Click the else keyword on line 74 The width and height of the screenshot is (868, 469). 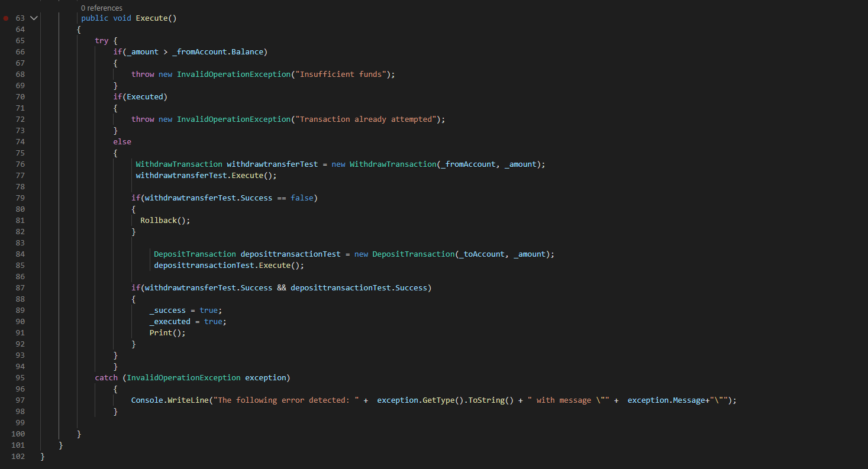[122, 141]
